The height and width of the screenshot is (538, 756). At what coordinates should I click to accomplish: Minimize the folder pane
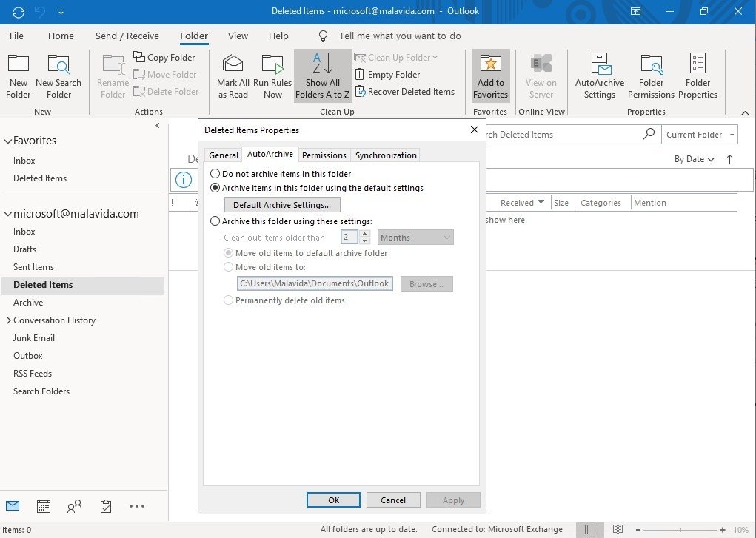[x=158, y=125]
